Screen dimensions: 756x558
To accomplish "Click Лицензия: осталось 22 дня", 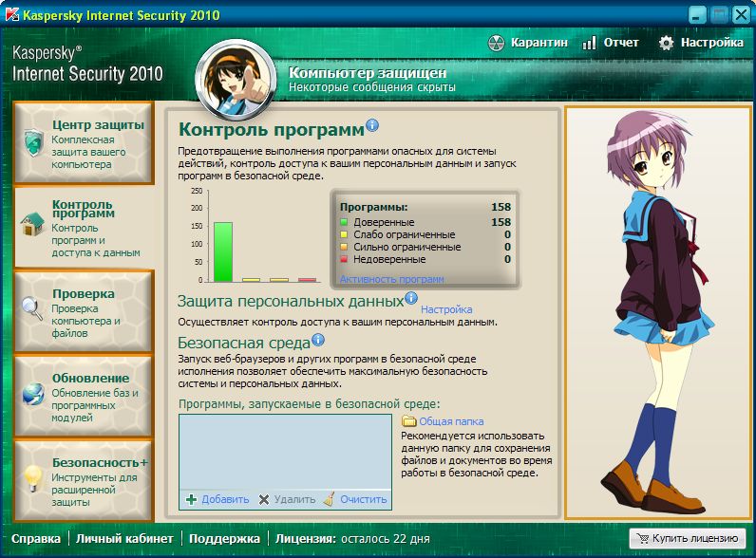I will (x=352, y=539).
